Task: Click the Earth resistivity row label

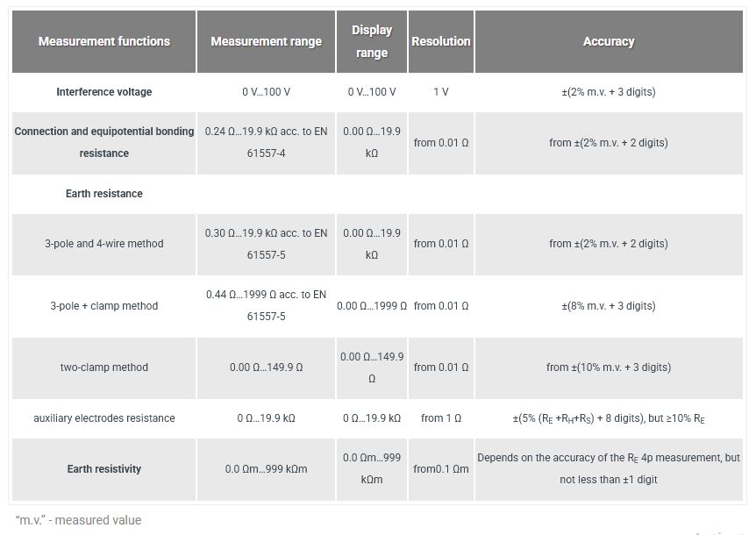Action: (104, 469)
